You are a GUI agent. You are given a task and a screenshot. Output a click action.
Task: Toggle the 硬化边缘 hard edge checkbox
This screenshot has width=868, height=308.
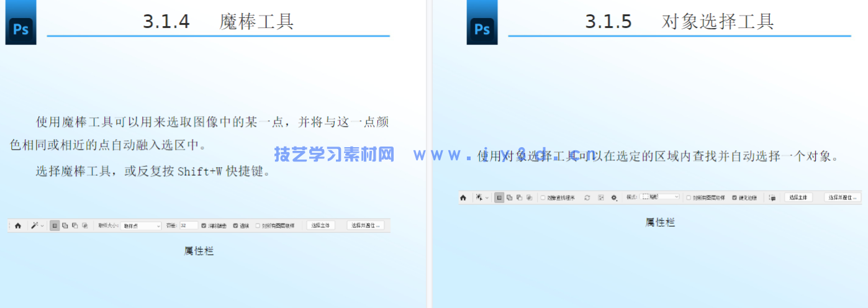pos(735,197)
